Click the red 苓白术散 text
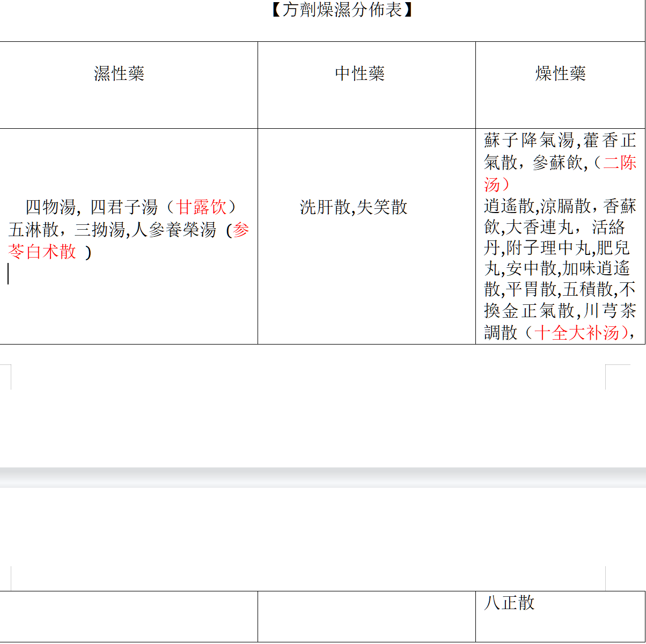The image size is (646, 644). [x=43, y=252]
